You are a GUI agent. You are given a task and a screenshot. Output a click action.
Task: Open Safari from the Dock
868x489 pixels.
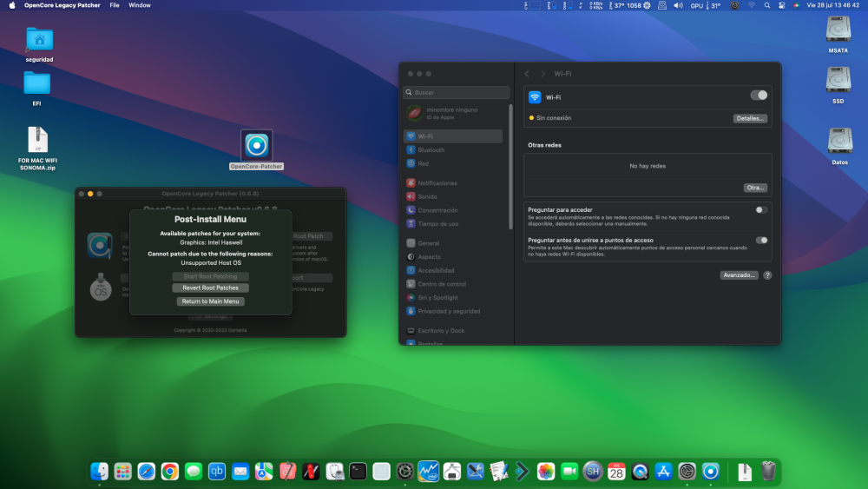click(x=146, y=472)
